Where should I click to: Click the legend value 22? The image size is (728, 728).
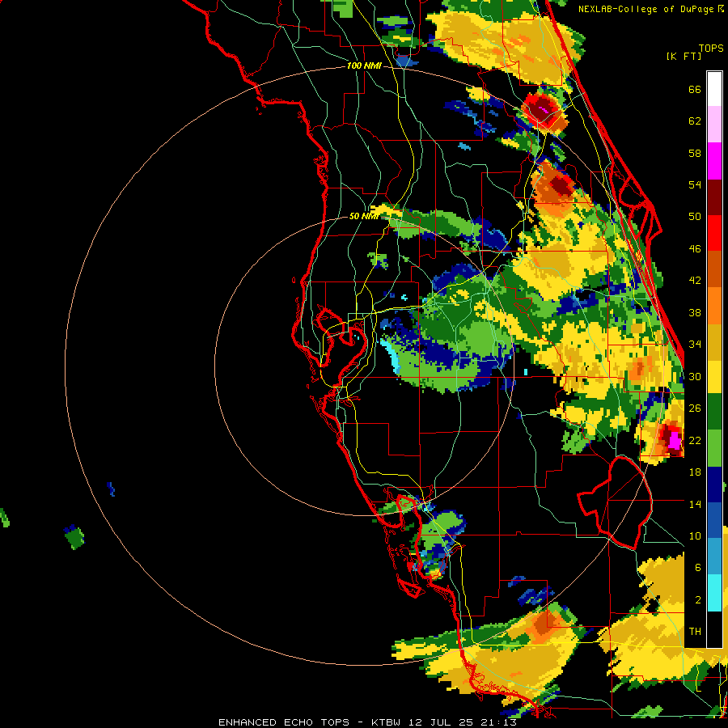pyautogui.click(x=695, y=440)
